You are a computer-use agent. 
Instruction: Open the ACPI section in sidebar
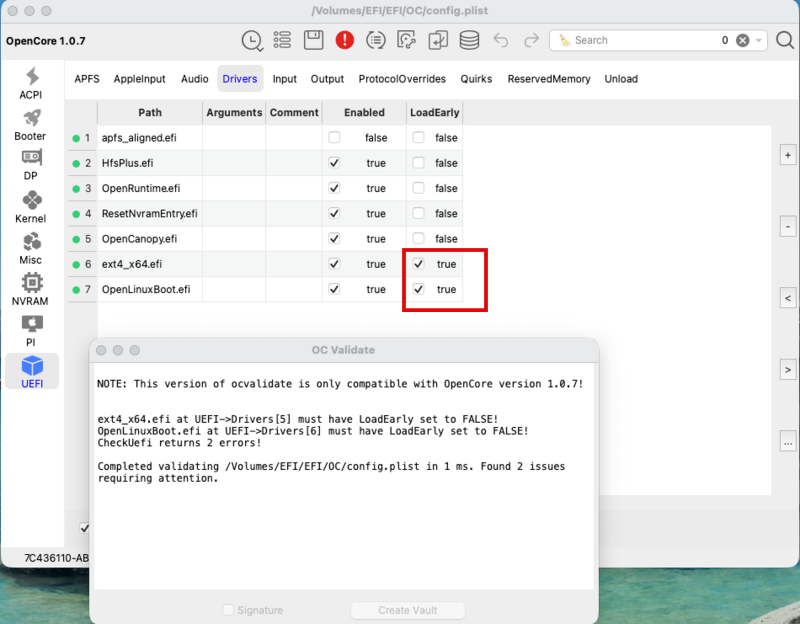coord(31,83)
